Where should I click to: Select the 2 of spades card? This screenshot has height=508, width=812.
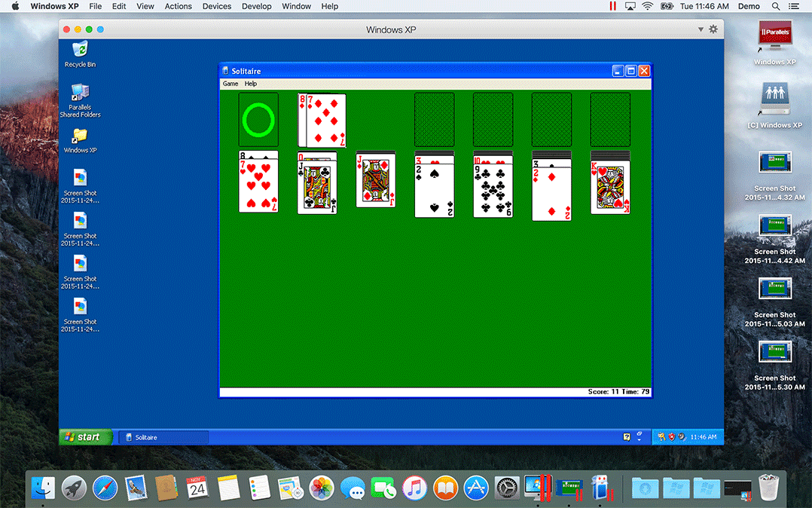tap(435, 191)
